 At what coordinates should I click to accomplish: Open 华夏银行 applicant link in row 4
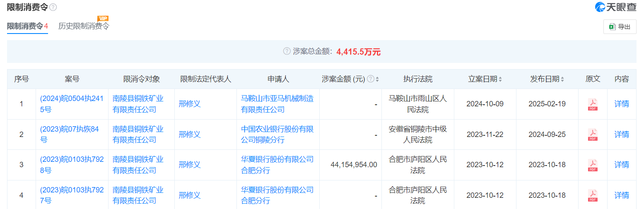(x=277, y=195)
